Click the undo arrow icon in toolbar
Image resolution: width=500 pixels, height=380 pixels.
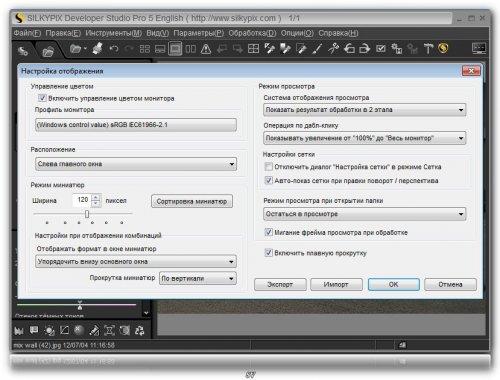[114, 49]
